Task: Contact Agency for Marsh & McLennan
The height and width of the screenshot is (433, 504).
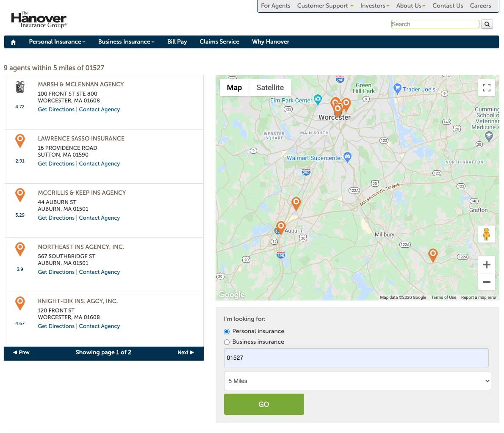Action: [x=100, y=110]
